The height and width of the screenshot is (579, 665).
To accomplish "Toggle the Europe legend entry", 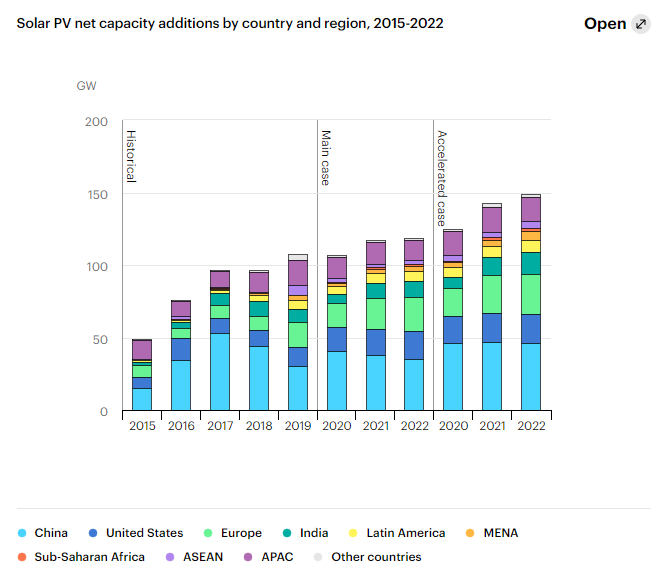I will (x=233, y=533).
